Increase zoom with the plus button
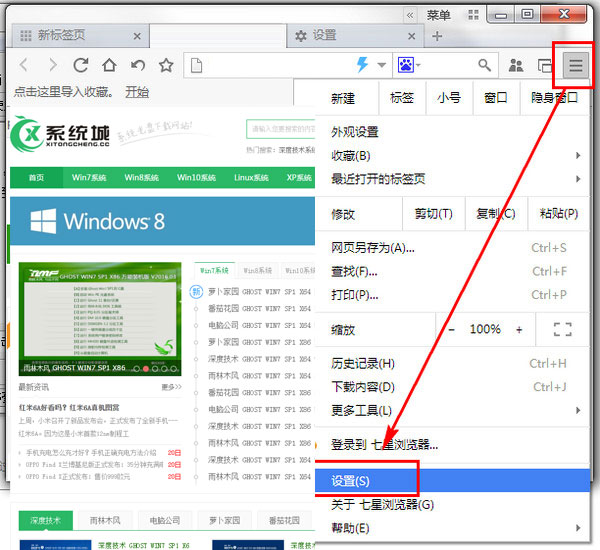Image resolution: width=600 pixels, height=550 pixels. [x=519, y=330]
